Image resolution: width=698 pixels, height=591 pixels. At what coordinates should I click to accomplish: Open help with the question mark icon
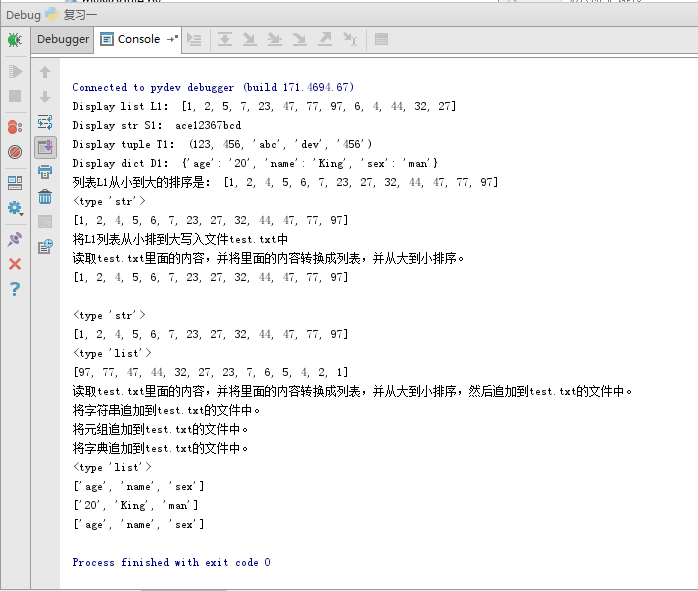(x=15, y=289)
